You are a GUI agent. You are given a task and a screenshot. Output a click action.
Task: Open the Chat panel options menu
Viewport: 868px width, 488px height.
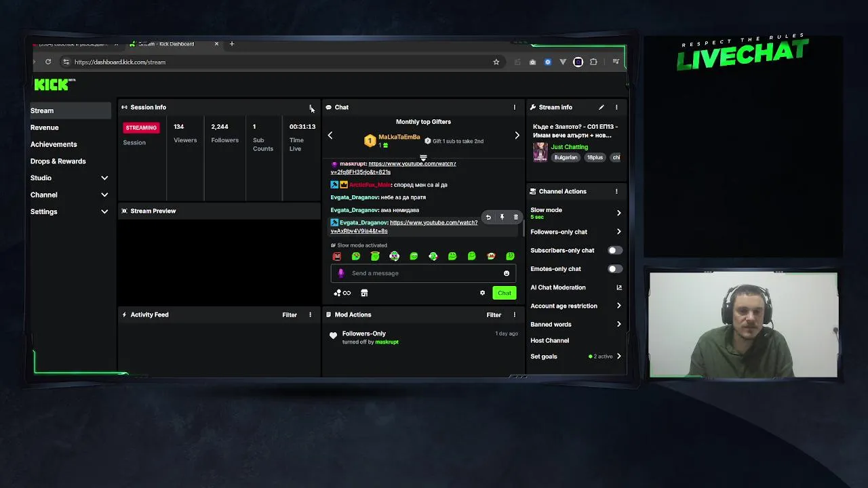pos(514,107)
